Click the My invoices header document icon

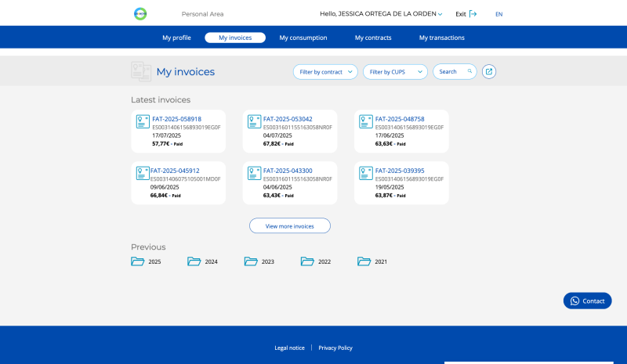141,71
